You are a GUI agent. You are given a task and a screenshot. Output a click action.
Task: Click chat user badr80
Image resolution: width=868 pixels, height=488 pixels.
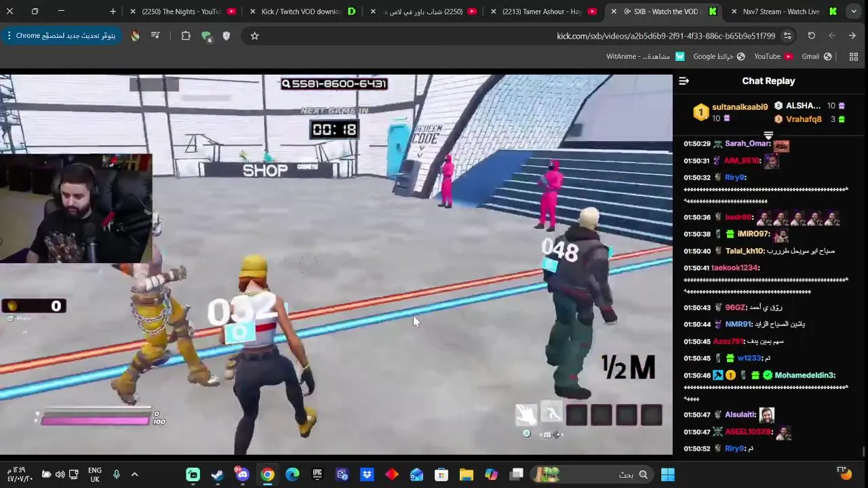pos(738,218)
